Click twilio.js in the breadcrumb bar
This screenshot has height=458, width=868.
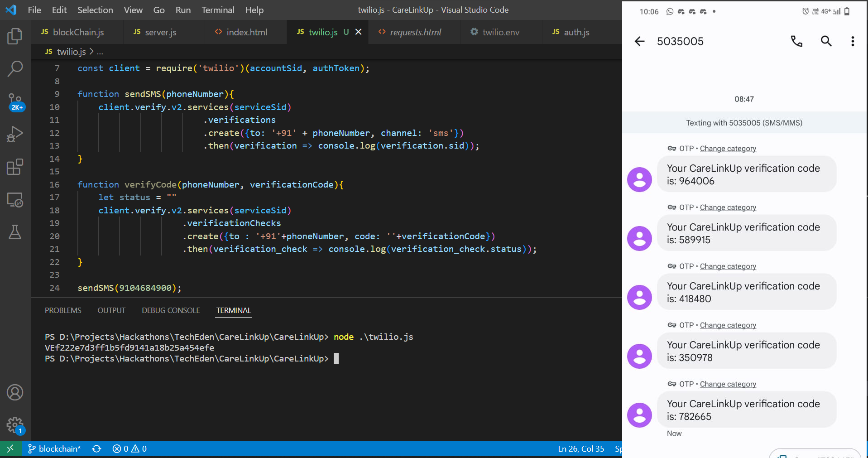click(x=71, y=52)
